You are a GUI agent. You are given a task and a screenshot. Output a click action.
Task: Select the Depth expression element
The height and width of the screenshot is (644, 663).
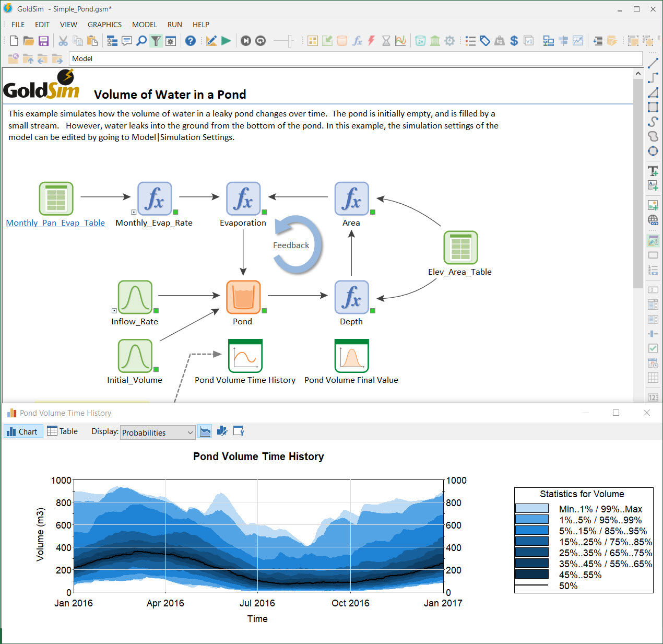point(352,297)
